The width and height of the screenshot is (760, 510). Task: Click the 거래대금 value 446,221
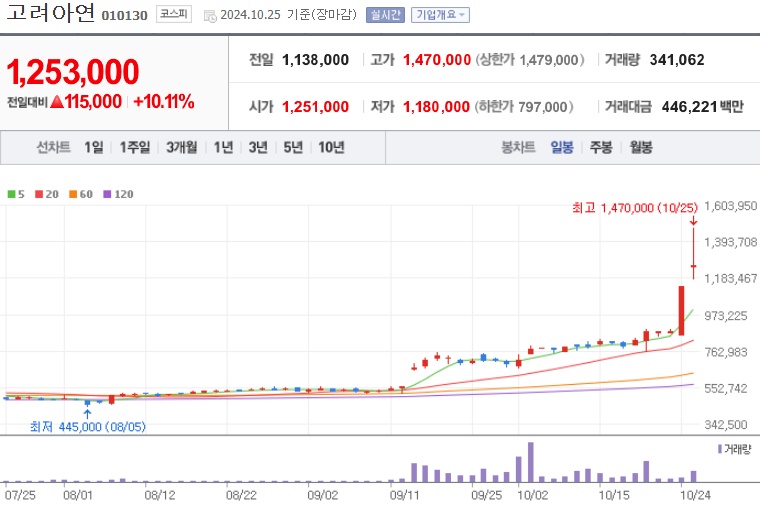pyautogui.click(x=689, y=106)
